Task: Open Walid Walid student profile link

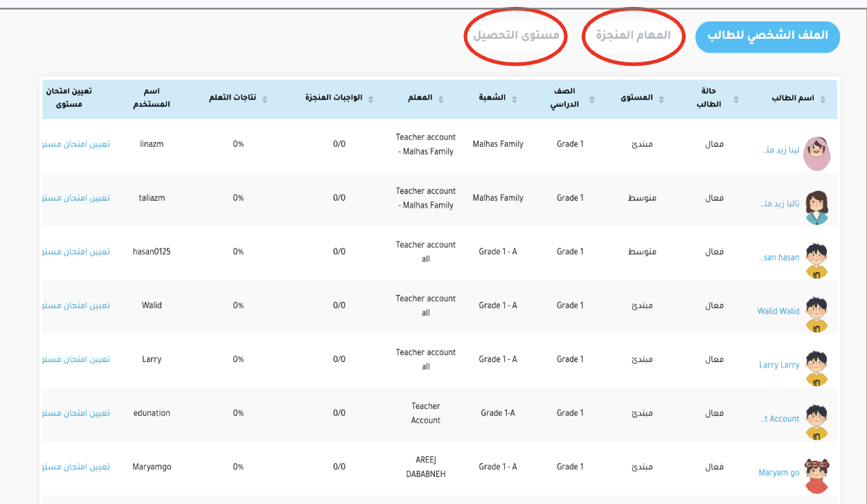Action: click(x=778, y=312)
